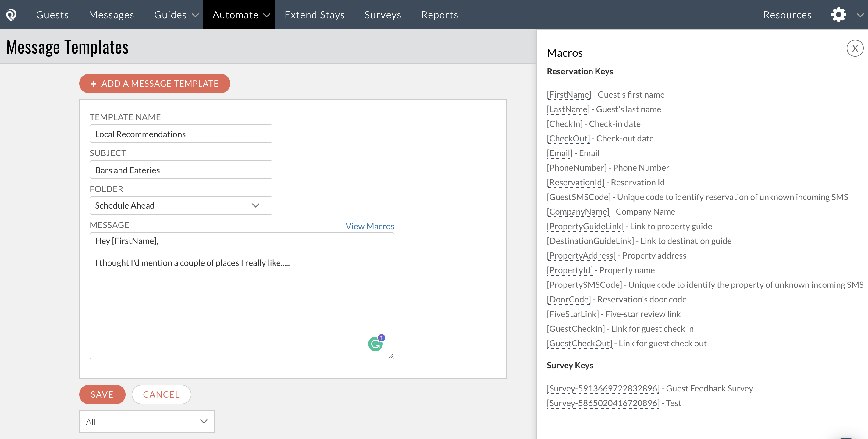Click the Survey Keys heading
This screenshot has height=439, width=868.
(x=570, y=366)
